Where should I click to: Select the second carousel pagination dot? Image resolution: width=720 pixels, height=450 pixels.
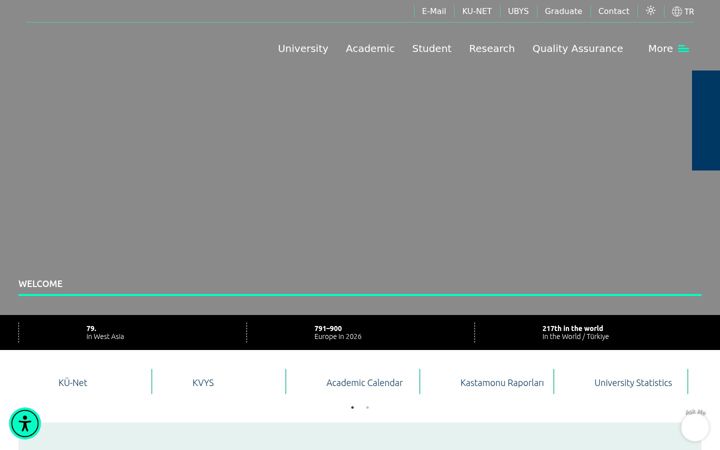(x=367, y=407)
